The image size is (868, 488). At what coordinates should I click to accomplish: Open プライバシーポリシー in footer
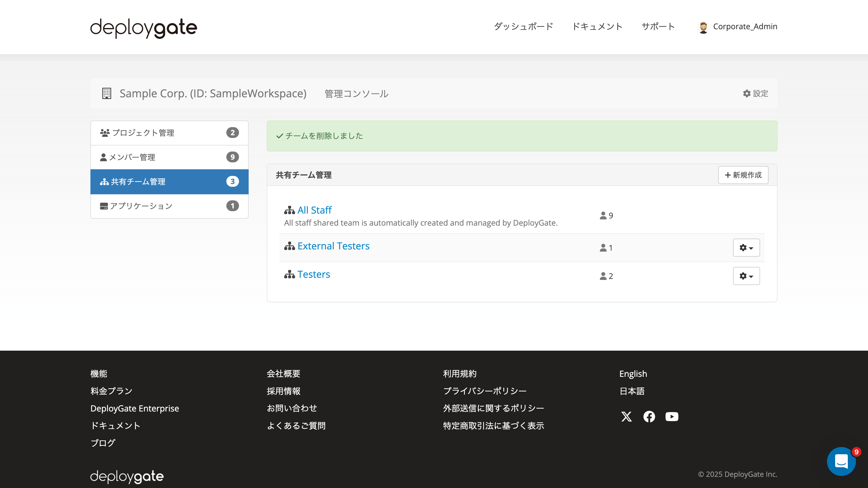[x=485, y=391]
